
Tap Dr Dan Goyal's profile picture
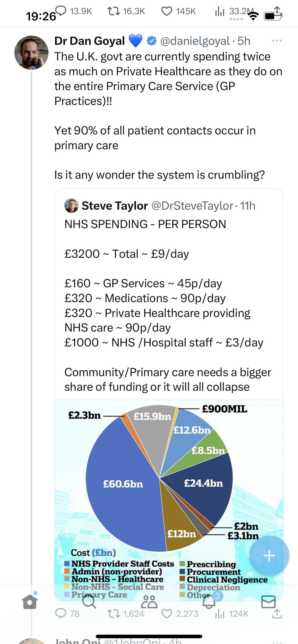click(31, 52)
